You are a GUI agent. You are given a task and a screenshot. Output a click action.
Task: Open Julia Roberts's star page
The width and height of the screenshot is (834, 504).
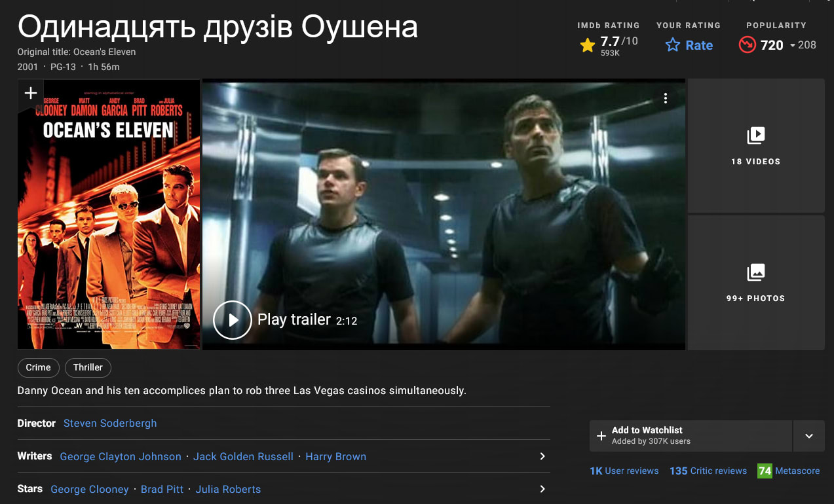pos(228,489)
